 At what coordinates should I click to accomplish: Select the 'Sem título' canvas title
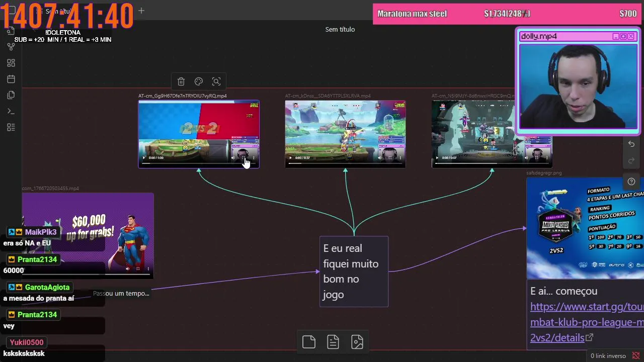pyautogui.click(x=340, y=29)
